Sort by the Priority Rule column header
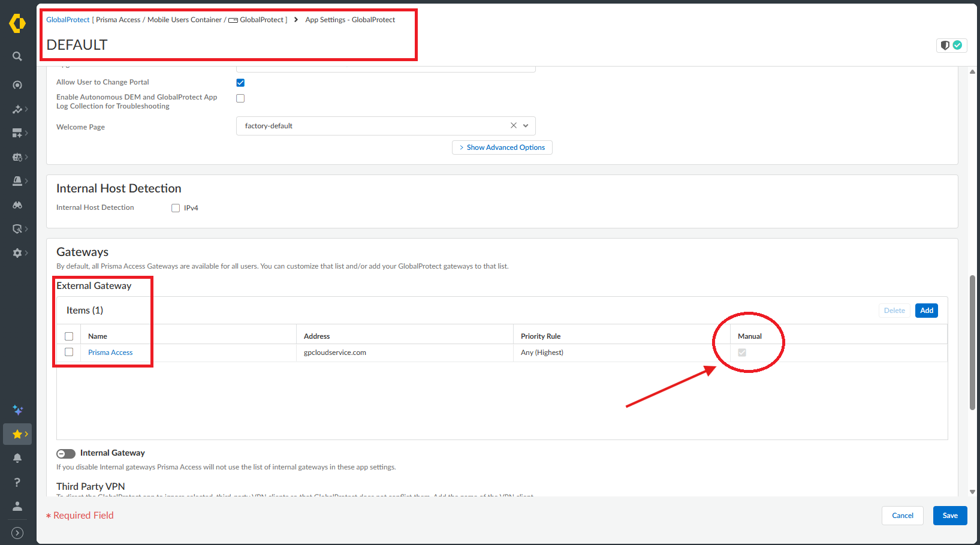980x545 pixels. tap(541, 336)
